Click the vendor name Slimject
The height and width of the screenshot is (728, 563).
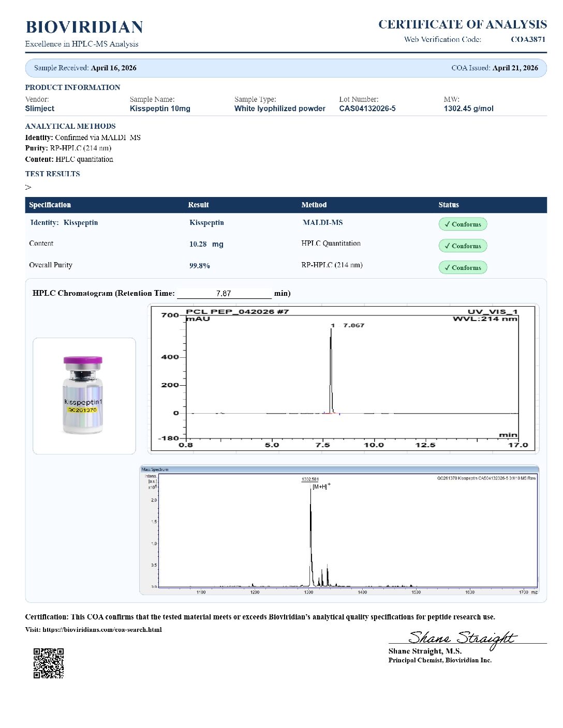click(40, 109)
